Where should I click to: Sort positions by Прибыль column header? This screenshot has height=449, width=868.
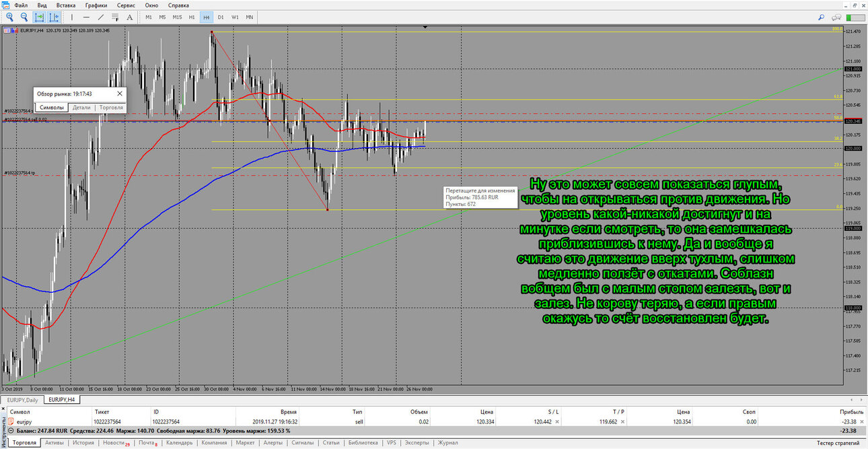[852, 411]
